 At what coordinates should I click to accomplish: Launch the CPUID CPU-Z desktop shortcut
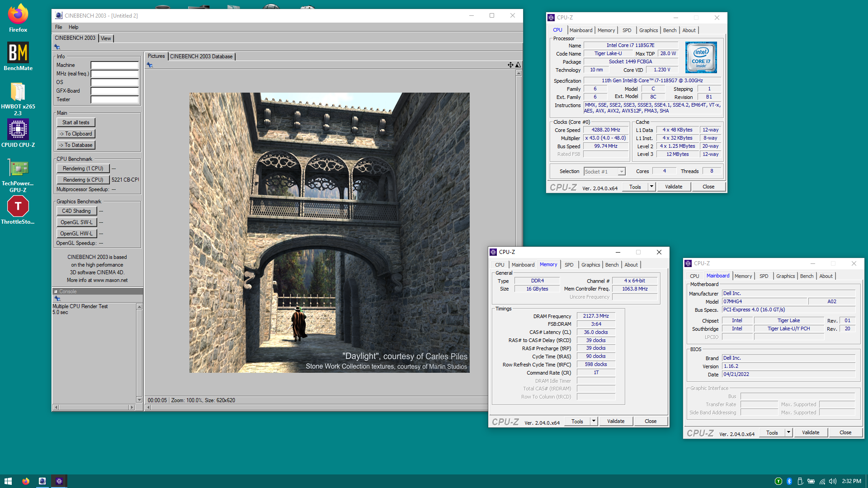pos(18,133)
